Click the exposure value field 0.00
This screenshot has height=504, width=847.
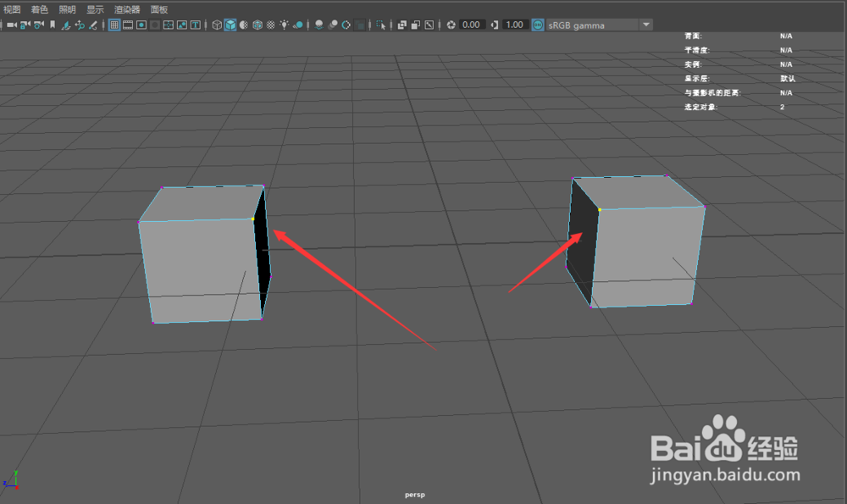472,25
